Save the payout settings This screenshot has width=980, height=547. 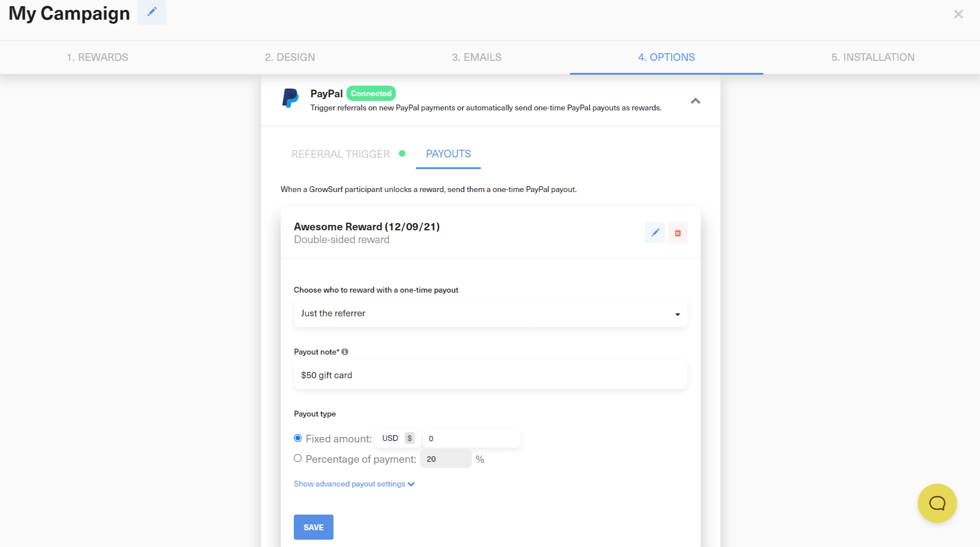click(x=313, y=527)
